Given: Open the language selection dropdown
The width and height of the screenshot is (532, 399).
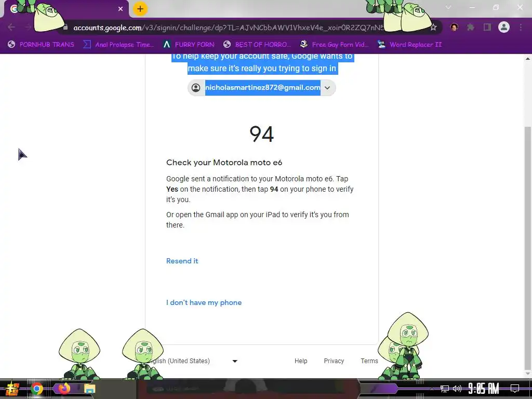Looking at the screenshot, I should 193,361.
